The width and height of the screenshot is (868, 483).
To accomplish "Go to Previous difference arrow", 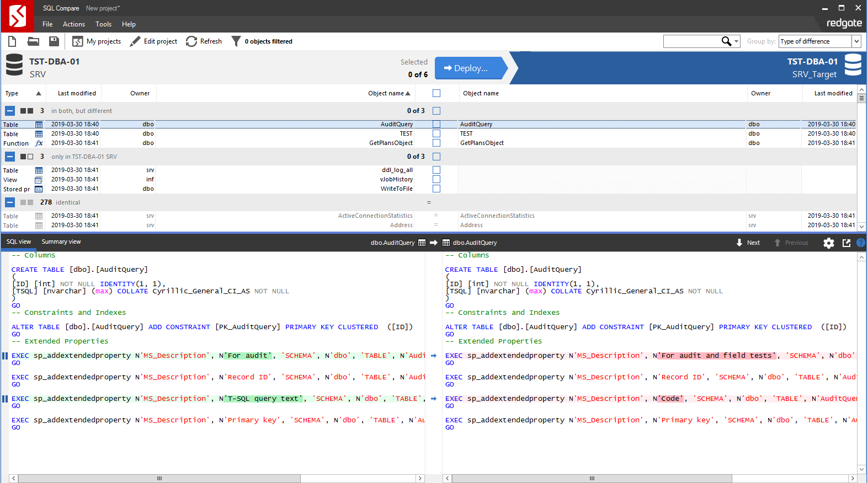I will 791,243.
